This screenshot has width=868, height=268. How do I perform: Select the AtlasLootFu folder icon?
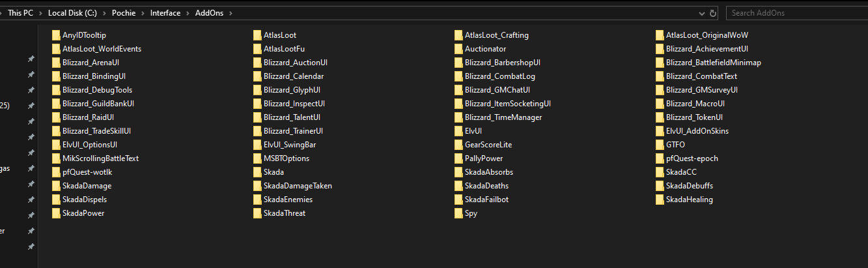(x=257, y=49)
